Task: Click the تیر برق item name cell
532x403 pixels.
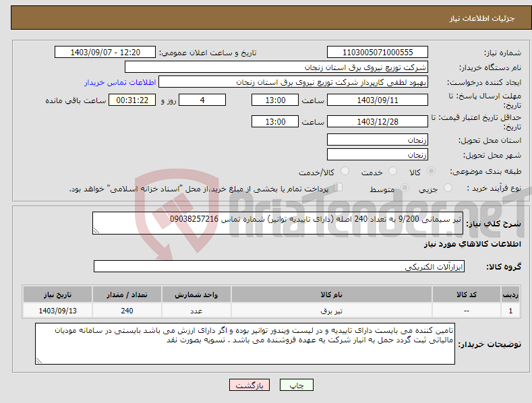Action: tap(332, 311)
